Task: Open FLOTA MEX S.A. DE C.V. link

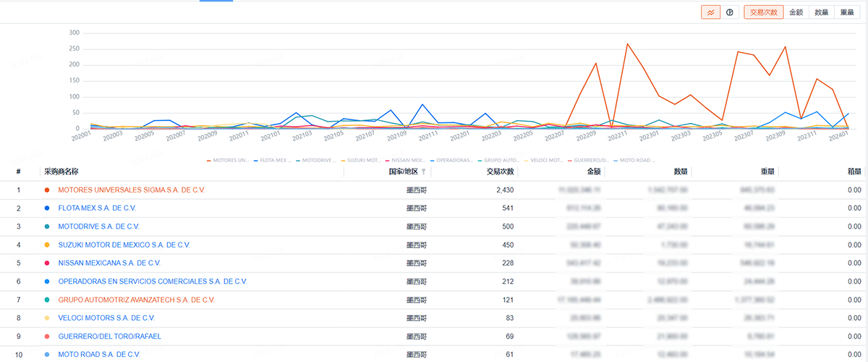Action: tap(97, 208)
